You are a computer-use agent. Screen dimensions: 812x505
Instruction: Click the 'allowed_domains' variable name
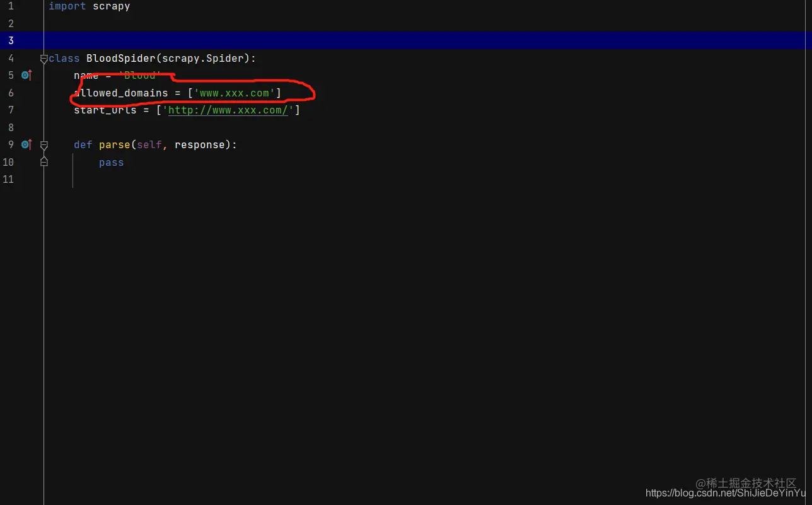pyautogui.click(x=121, y=93)
